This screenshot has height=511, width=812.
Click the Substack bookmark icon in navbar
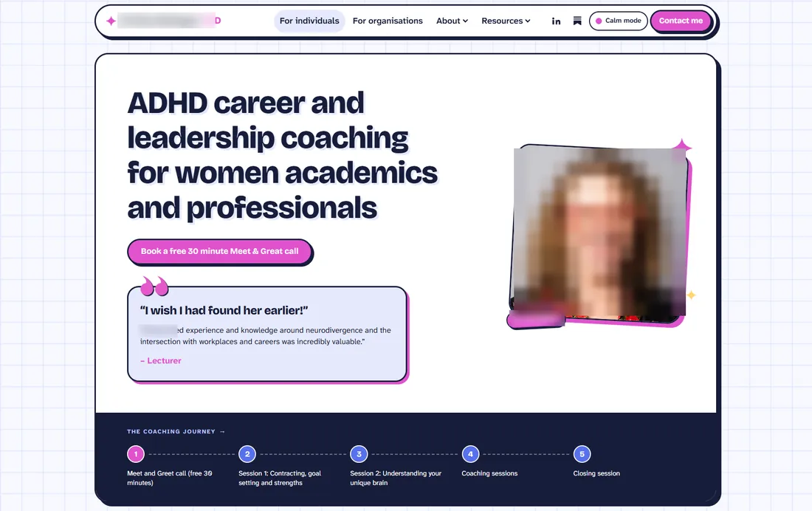pos(577,21)
